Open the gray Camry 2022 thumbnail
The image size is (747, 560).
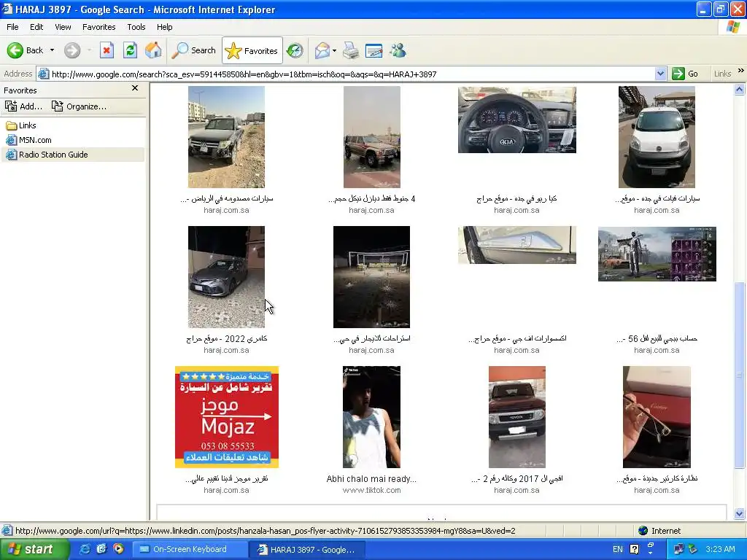point(226,277)
